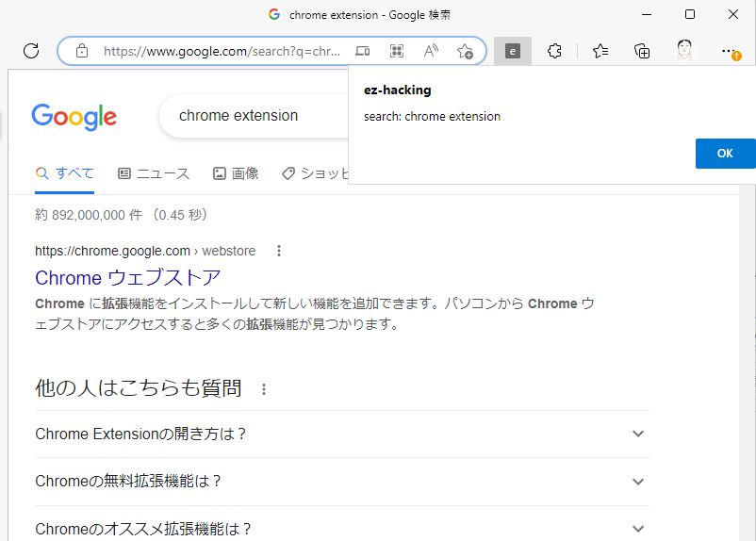Click the 'search: chrome extension' dialog message

[x=432, y=117]
